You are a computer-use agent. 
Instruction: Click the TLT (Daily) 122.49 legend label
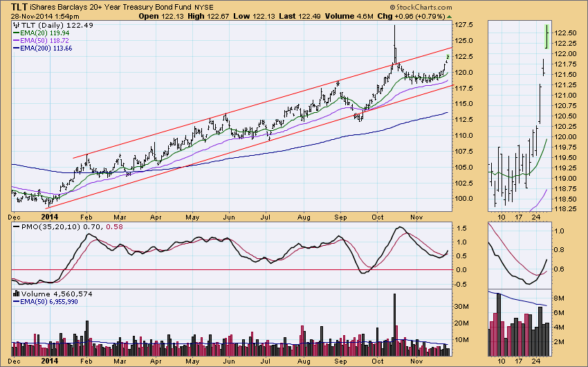click(57, 25)
